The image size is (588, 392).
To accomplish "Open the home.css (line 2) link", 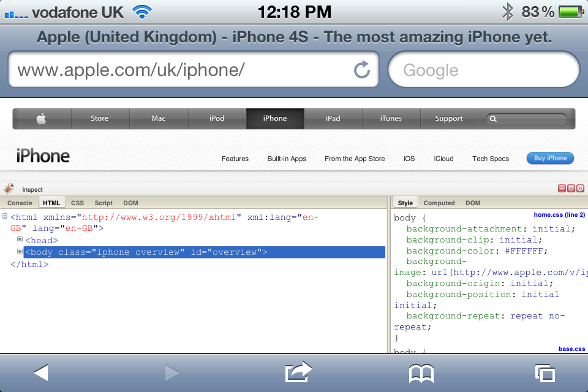I will coord(559,215).
